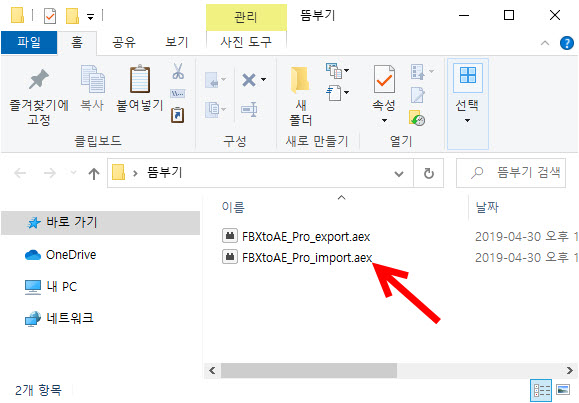This screenshot has height=403, width=579.
Task: Click the 복사 (Copy) button
Action: point(92,89)
